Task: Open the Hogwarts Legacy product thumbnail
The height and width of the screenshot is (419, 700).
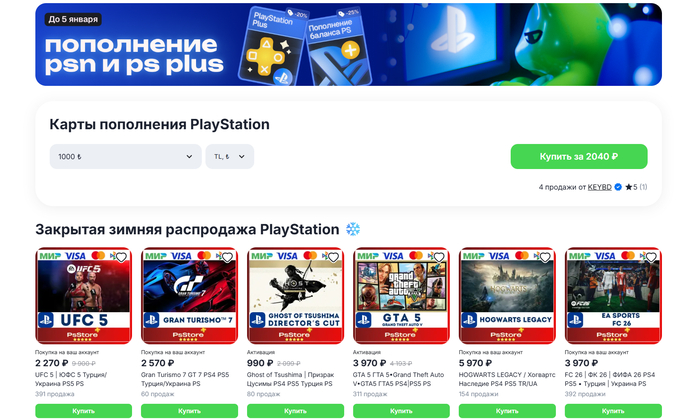Action: 507,295
